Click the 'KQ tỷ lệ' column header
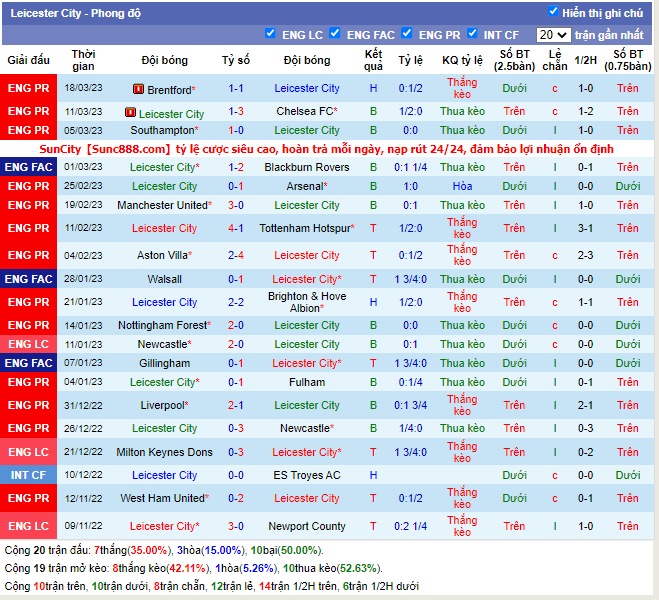This screenshot has height=600, width=659. (x=462, y=60)
